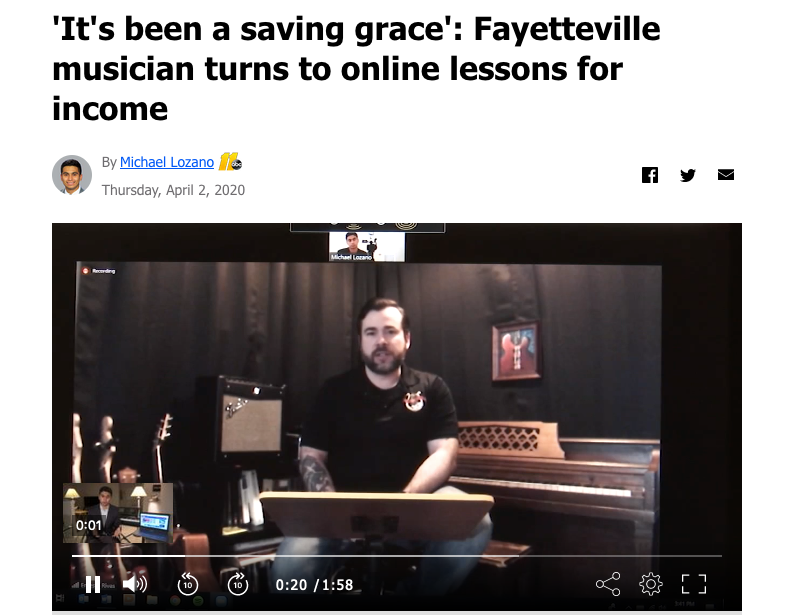Click the article headline text
This screenshot has height=615, width=790.
click(356, 69)
